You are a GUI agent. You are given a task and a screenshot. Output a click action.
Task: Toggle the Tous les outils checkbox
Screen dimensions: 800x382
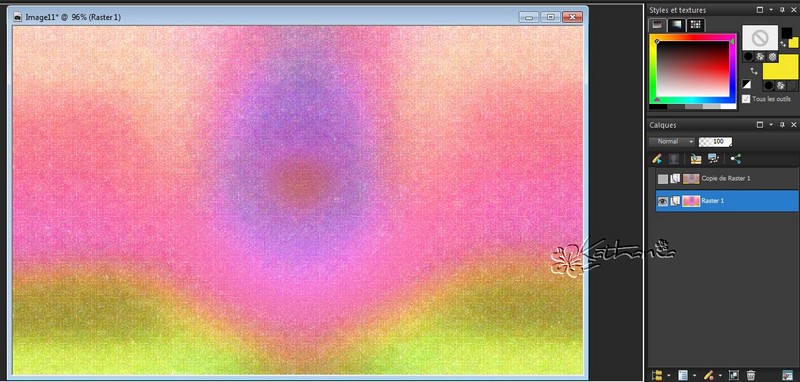(x=746, y=99)
